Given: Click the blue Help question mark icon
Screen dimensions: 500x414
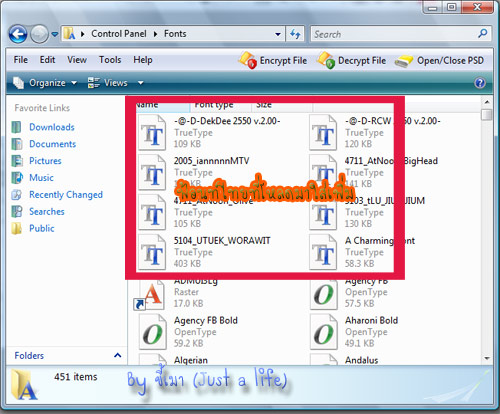Looking at the screenshot, I should point(480,83).
